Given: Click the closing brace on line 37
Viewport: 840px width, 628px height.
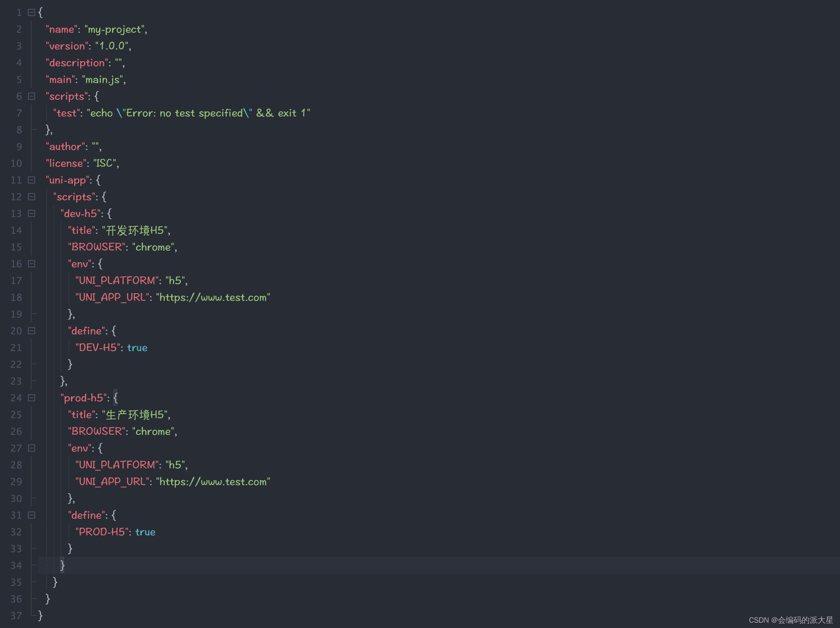Looking at the screenshot, I should [40, 616].
